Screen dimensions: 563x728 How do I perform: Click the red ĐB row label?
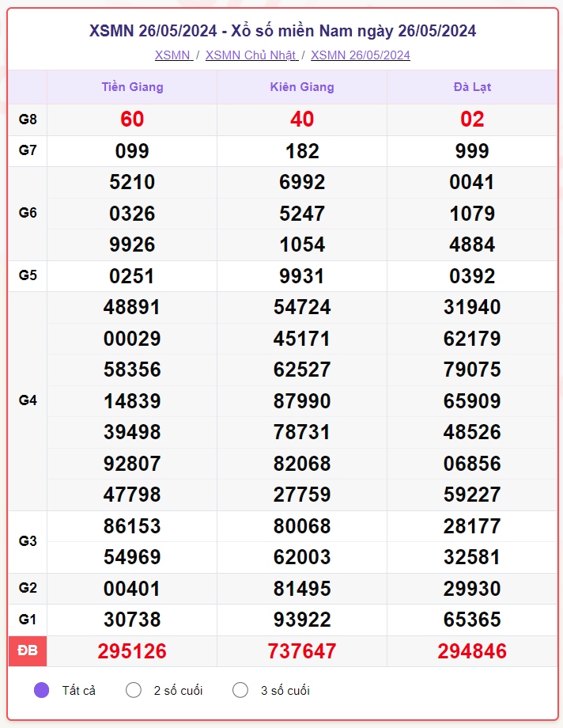[x=28, y=651]
